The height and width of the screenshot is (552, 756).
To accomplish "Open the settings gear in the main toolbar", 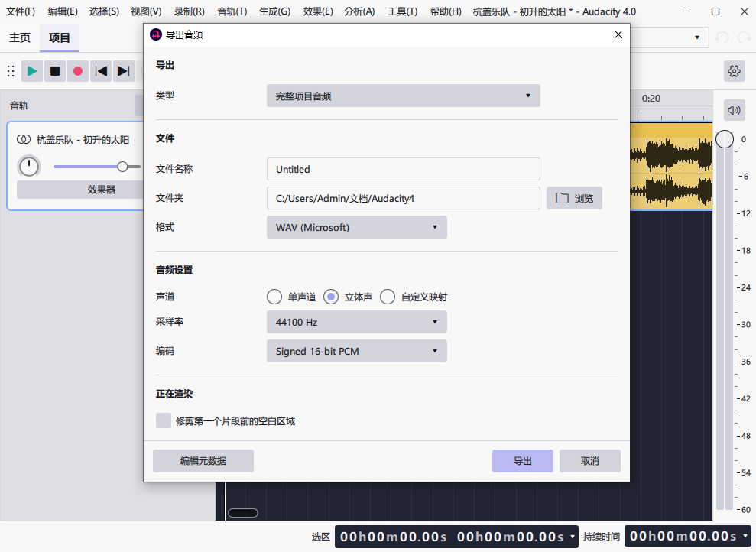I will 735,71.
